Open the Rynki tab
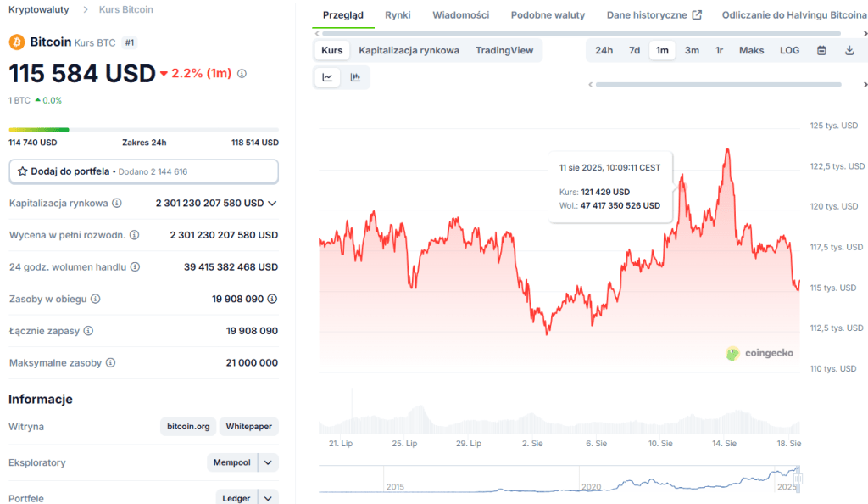This screenshot has width=868, height=504. click(398, 15)
